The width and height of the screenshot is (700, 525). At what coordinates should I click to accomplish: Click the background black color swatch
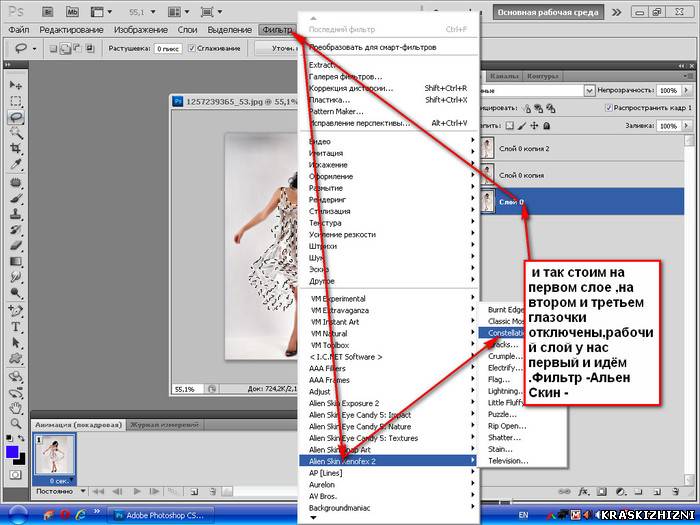pos(21,461)
